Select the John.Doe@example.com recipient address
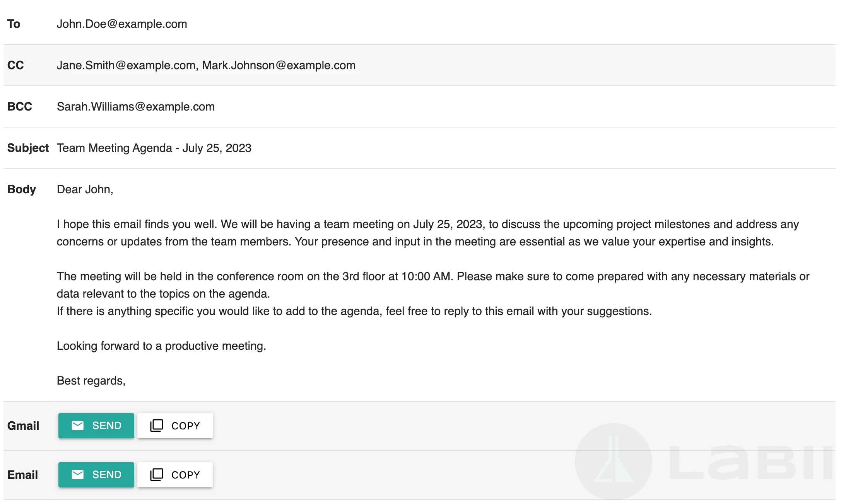 point(122,24)
